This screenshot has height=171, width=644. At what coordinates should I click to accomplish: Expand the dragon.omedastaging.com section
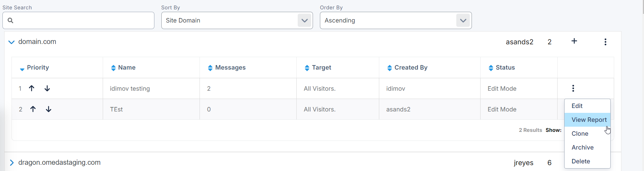click(11, 163)
